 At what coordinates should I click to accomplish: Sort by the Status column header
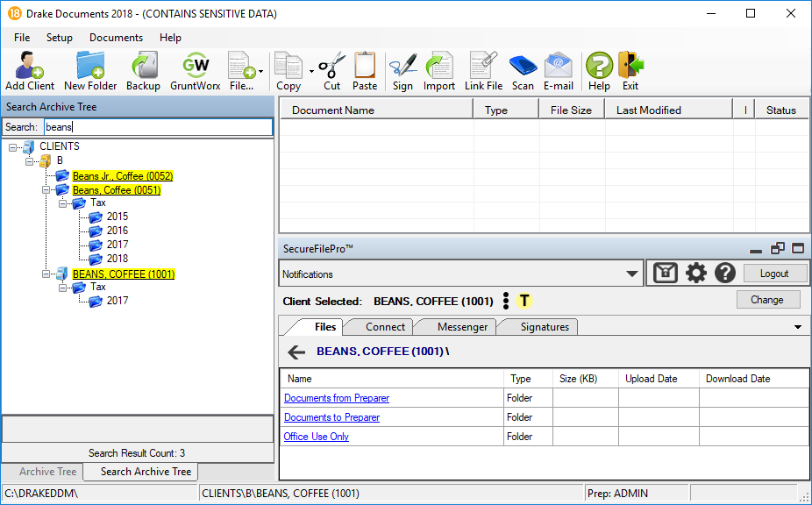coord(781,110)
